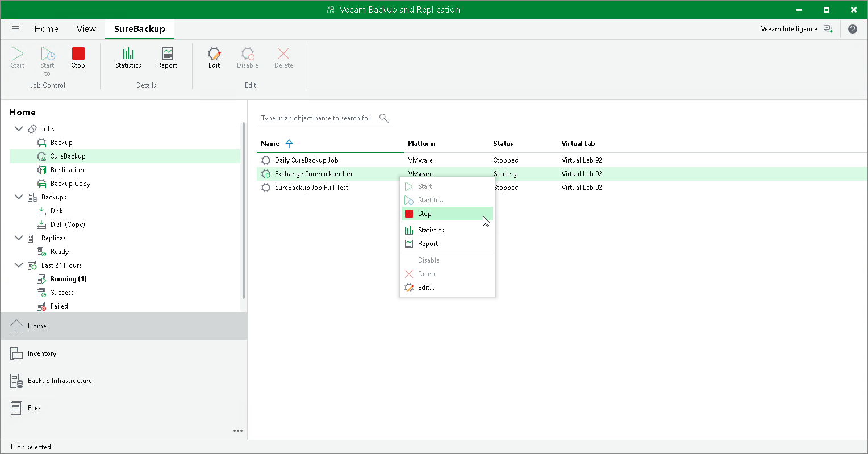Select Replication under Jobs
868x454 pixels.
pos(67,170)
